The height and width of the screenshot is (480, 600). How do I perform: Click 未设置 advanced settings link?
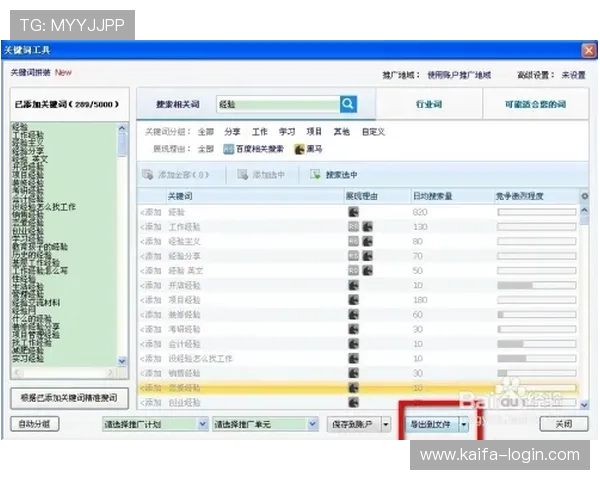pos(573,75)
